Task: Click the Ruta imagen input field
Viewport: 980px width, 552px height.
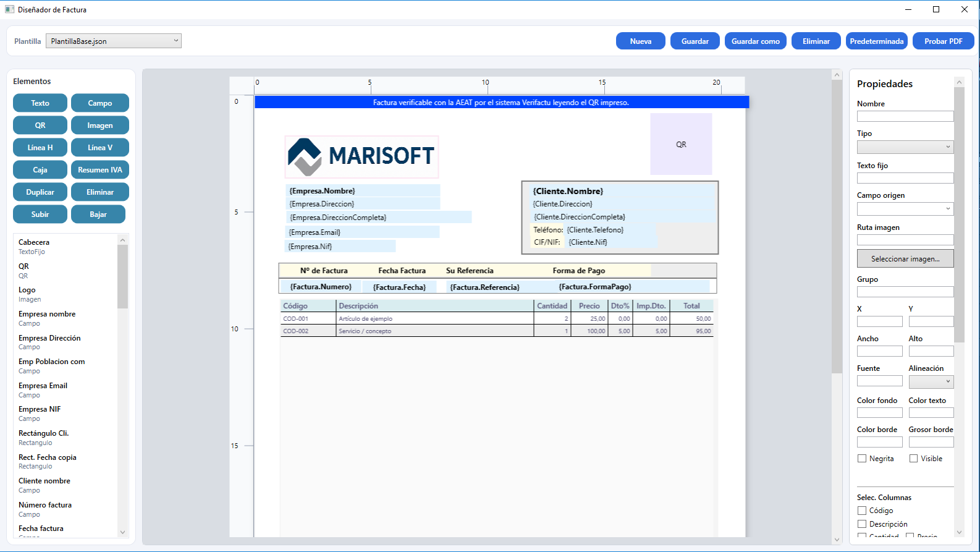Action: [905, 240]
